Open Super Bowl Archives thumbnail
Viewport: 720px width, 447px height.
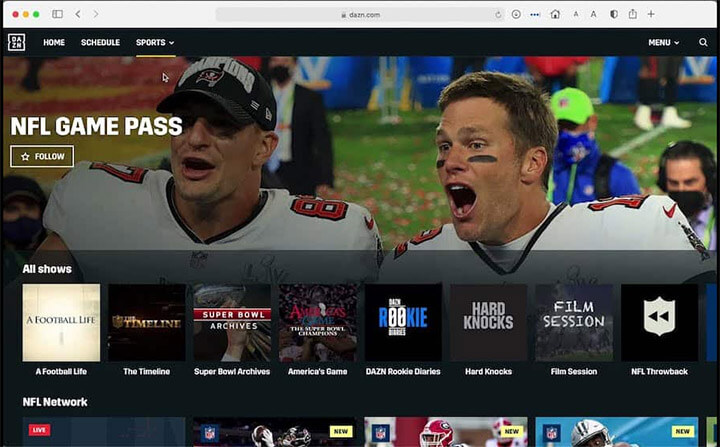[x=232, y=323]
